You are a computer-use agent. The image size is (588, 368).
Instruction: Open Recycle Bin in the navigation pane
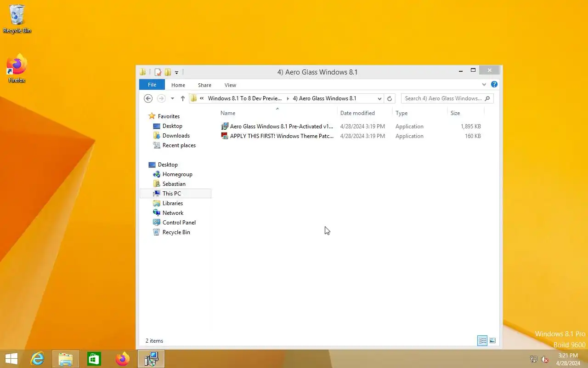(x=176, y=232)
